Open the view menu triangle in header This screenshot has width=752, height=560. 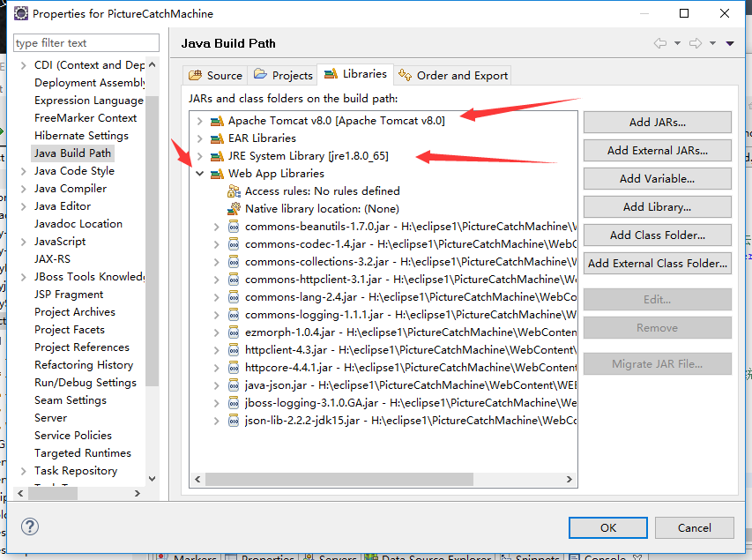pos(730,44)
